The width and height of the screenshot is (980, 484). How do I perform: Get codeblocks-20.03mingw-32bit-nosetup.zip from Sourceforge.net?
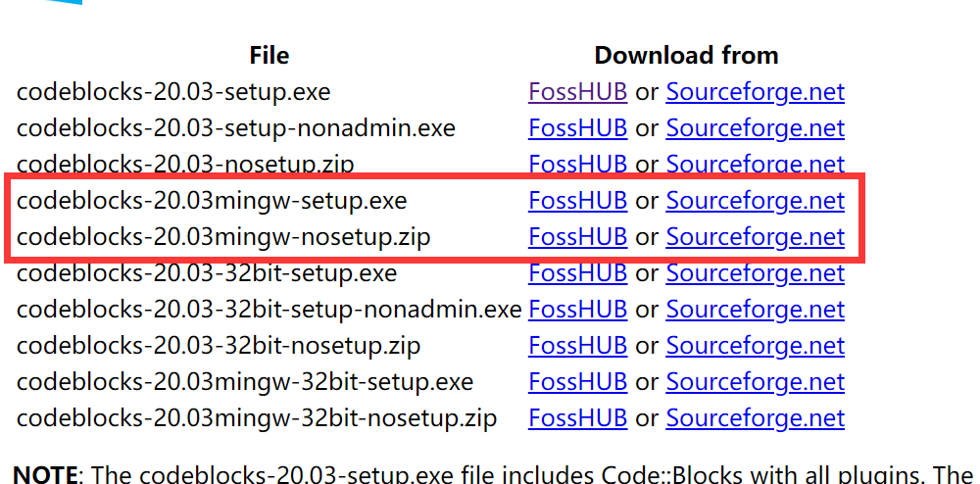(755, 417)
